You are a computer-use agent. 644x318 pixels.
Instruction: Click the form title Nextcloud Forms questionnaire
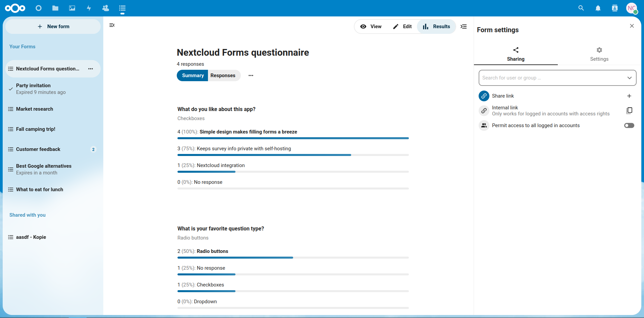(243, 53)
